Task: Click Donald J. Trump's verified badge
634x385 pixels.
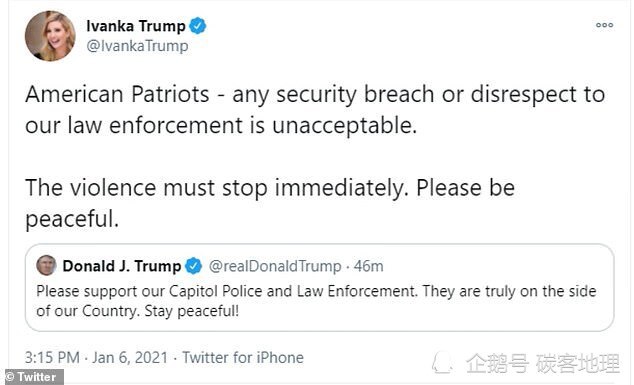Action: pyautogui.click(x=193, y=266)
